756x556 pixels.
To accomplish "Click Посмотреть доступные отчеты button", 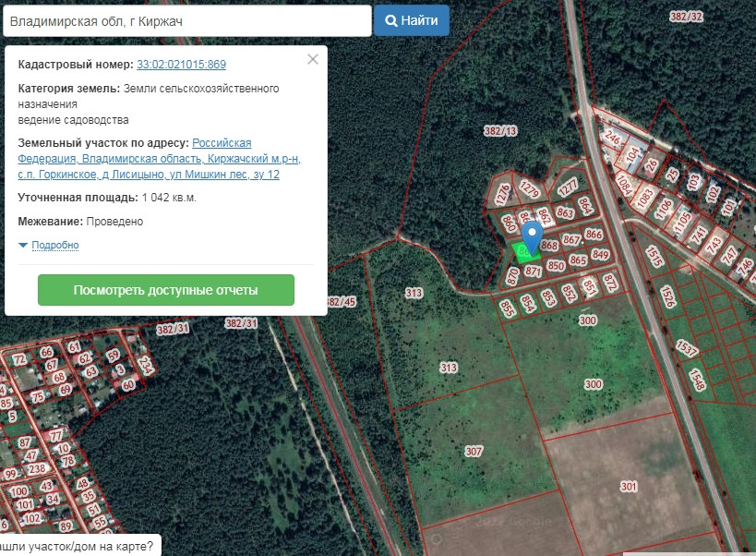I will click(166, 290).
